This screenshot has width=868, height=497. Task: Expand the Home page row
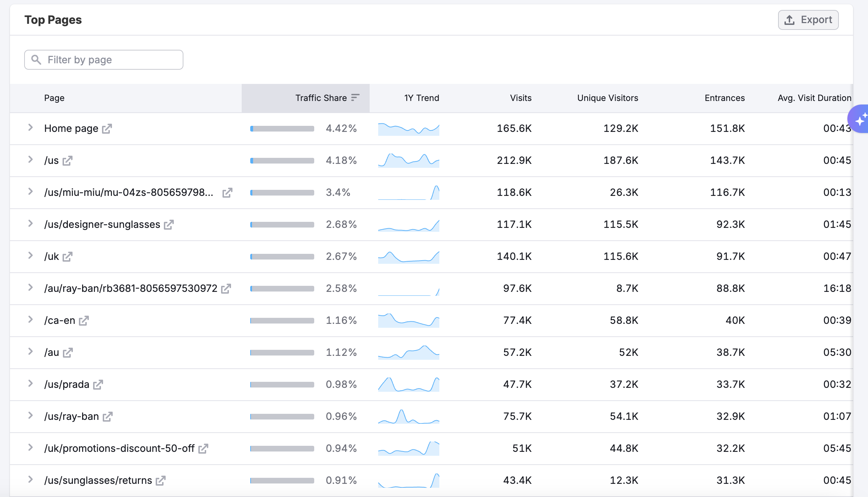[x=31, y=128]
